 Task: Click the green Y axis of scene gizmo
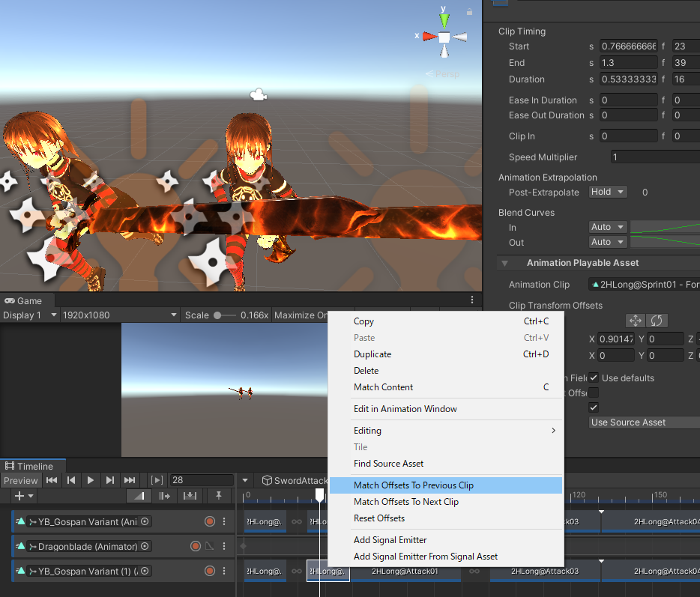444,19
